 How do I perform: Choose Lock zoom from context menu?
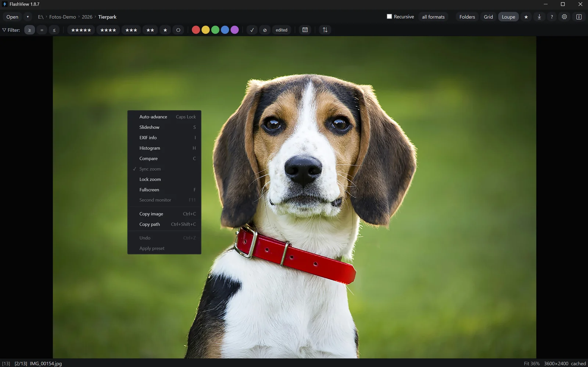[x=164, y=179]
